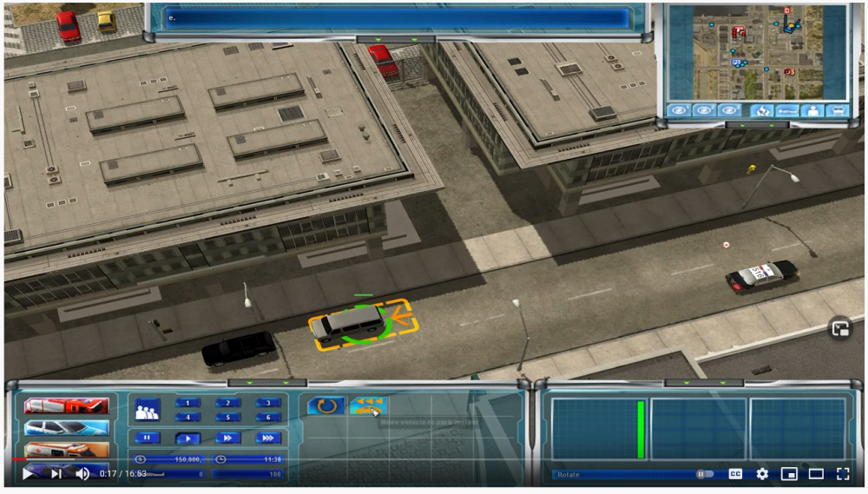Screen dimensions: 868x494
Task: Select the police patrol car
Action: (762, 275)
